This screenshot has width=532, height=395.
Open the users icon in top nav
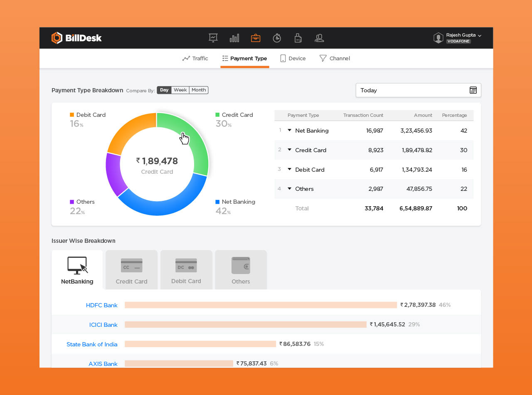coord(319,38)
